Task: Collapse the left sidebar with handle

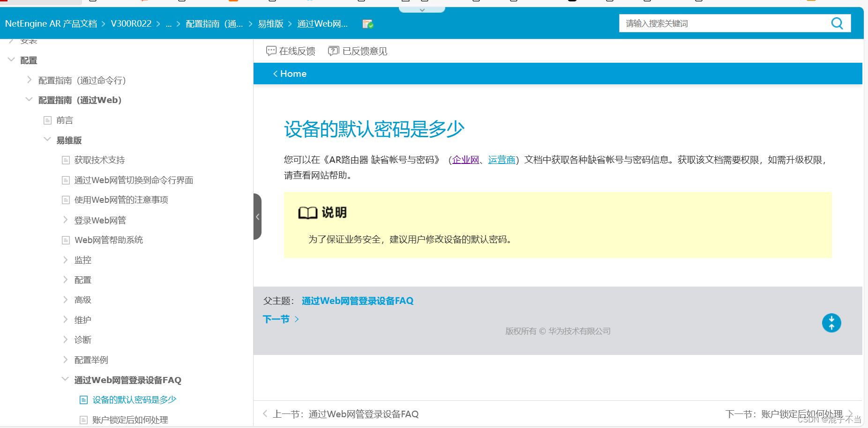Action: pos(257,216)
